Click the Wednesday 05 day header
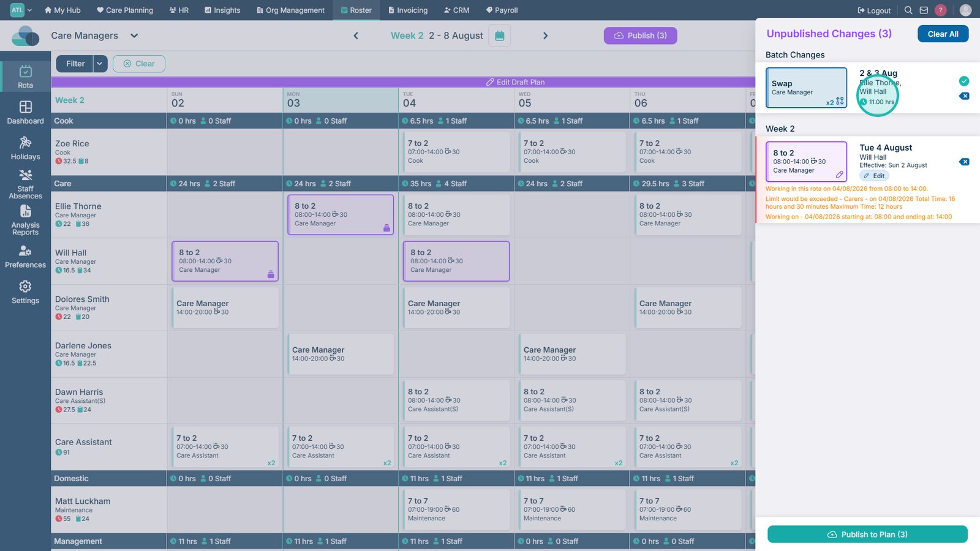Image resolution: width=980 pixels, height=551 pixels. click(x=571, y=100)
